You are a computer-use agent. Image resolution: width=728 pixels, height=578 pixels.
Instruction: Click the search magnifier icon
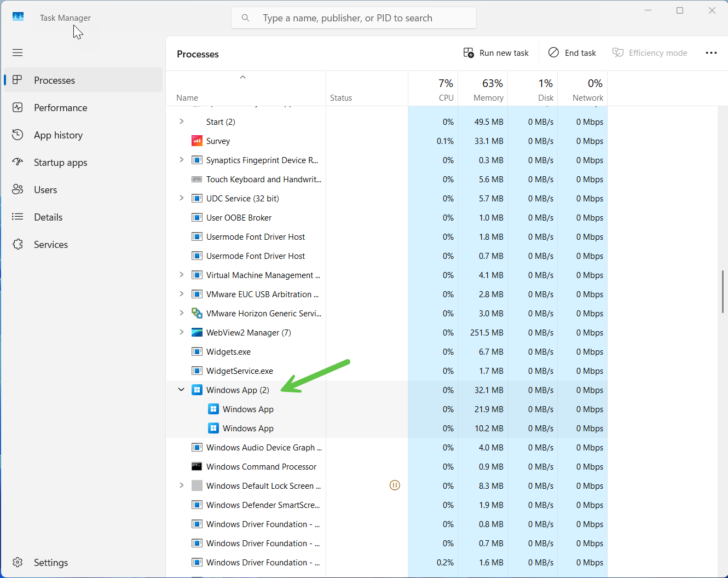point(246,18)
